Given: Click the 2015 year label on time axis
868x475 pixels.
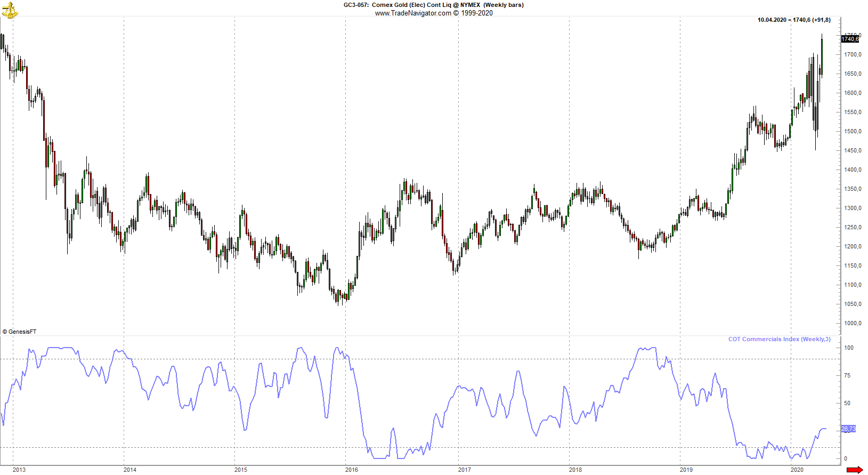Looking at the screenshot, I should [x=241, y=470].
